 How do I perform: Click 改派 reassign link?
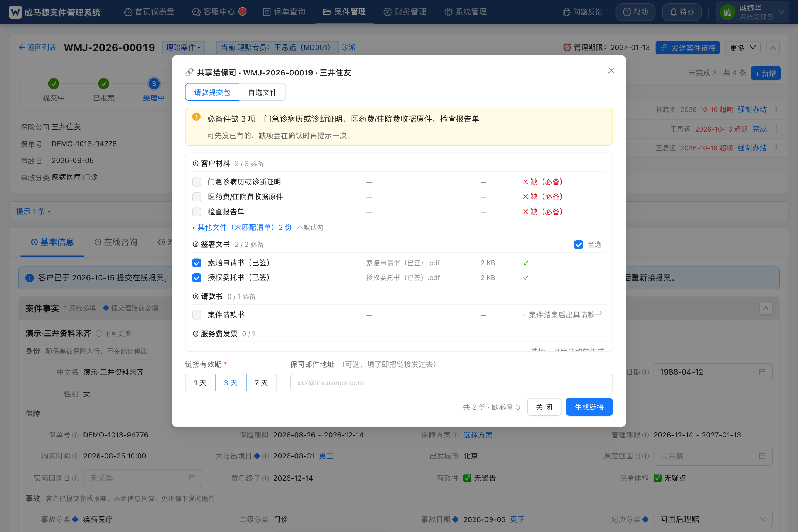348,48
